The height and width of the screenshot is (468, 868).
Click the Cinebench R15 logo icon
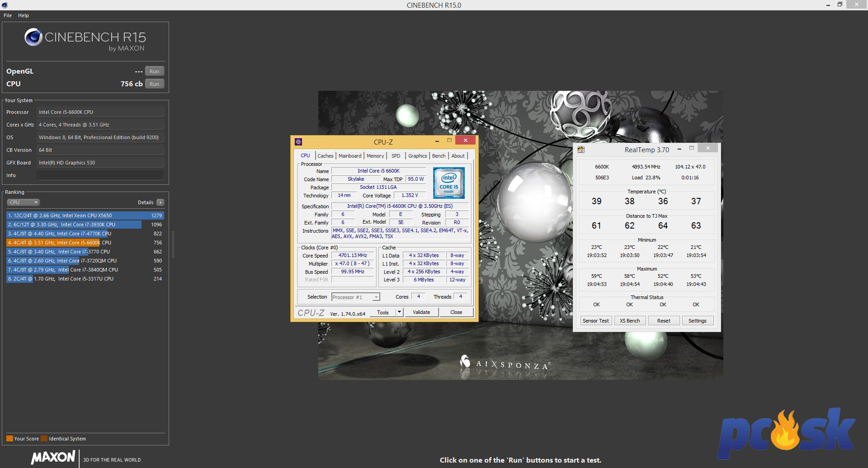33,37
